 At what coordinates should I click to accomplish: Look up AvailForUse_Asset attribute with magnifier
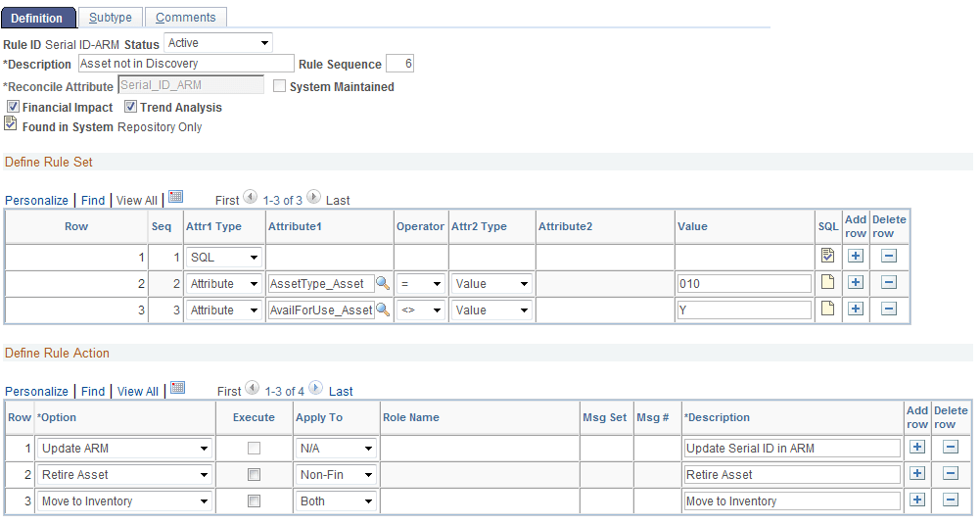pyautogui.click(x=383, y=310)
